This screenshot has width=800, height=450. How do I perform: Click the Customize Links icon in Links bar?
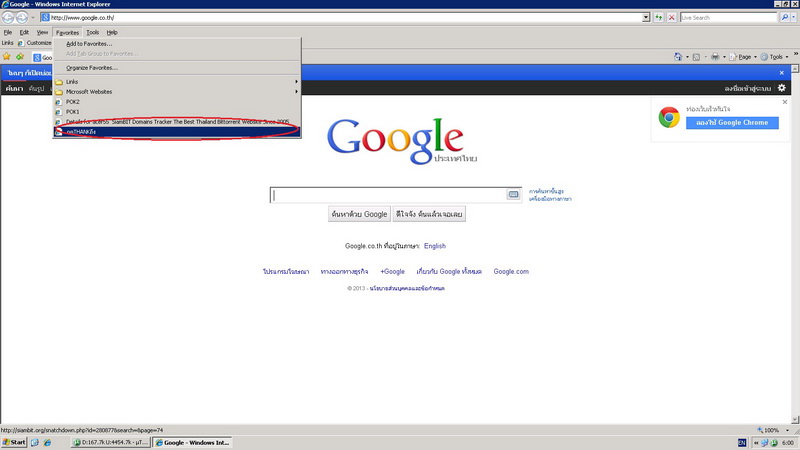[21, 43]
